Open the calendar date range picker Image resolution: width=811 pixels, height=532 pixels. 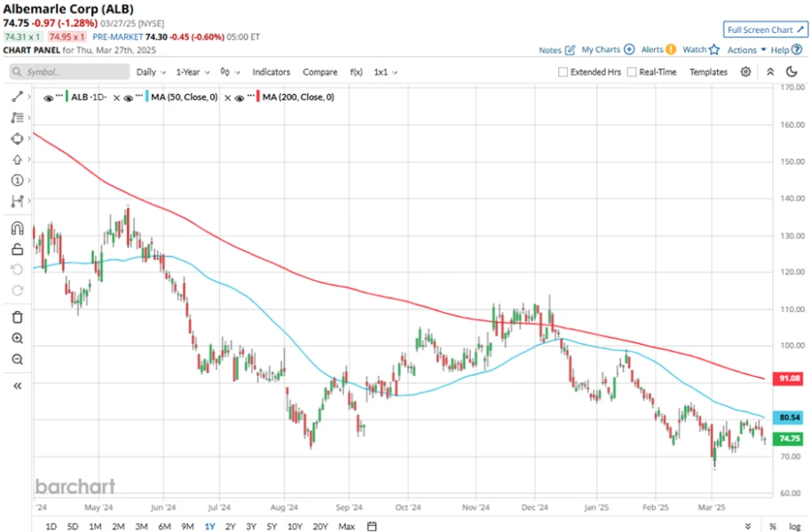pos(372,527)
